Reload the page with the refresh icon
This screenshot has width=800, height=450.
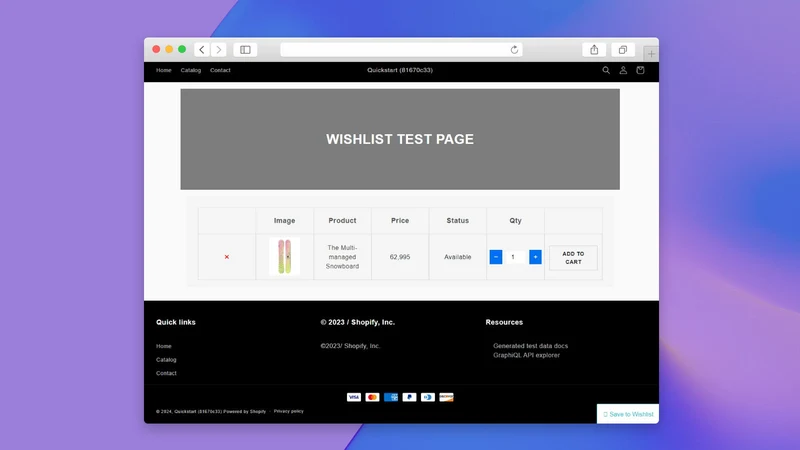click(x=514, y=49)
